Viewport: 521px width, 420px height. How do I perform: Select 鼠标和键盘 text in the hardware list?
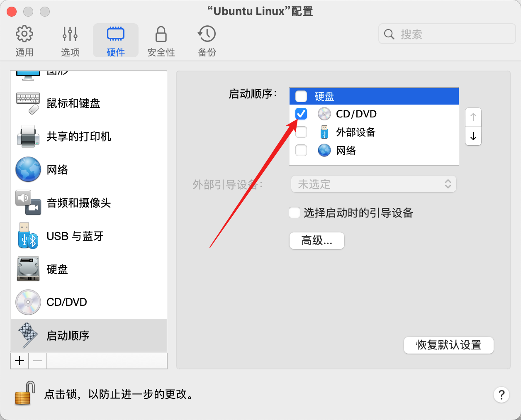click(73, 103)
